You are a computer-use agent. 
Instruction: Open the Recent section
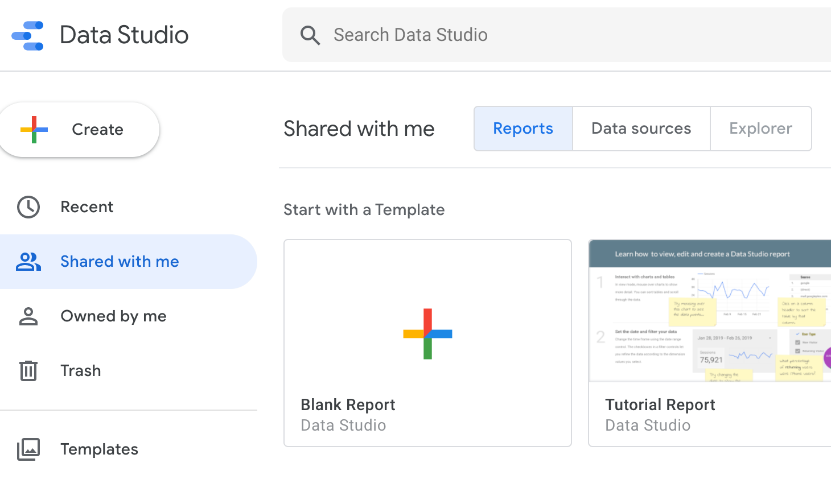pos(129,207)
